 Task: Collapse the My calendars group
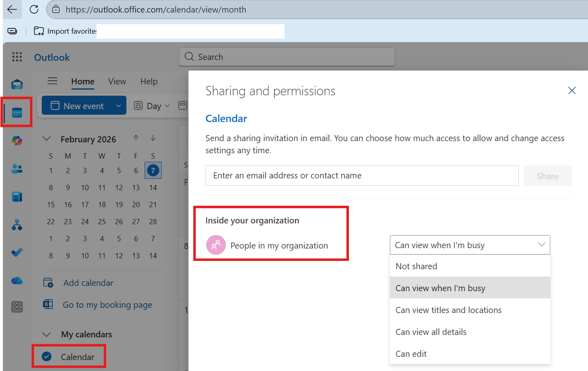pos(47,335)
